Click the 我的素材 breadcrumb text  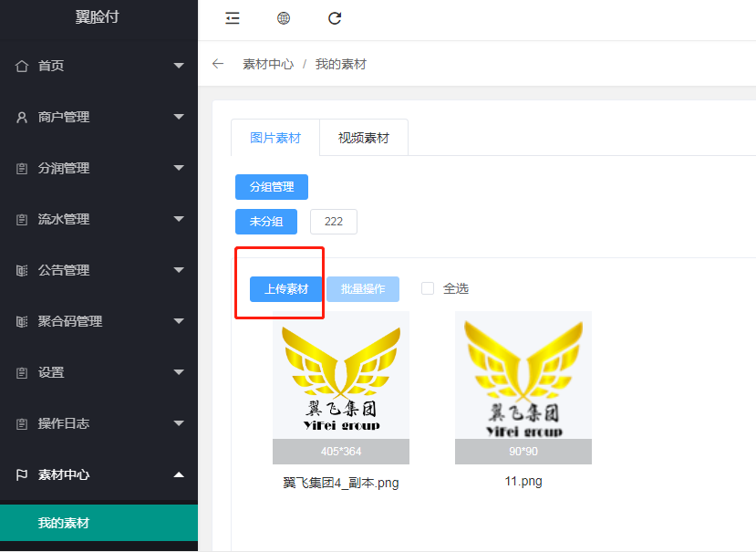[341, 64]
